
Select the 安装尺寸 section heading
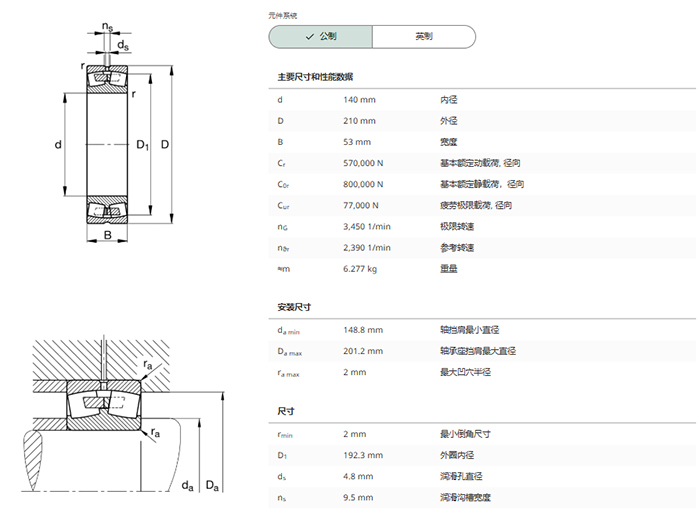click(294, 307)
